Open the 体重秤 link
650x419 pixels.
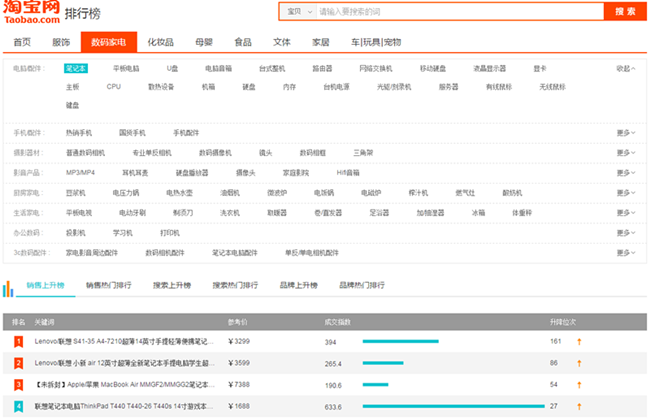click(x=522, y=213)
